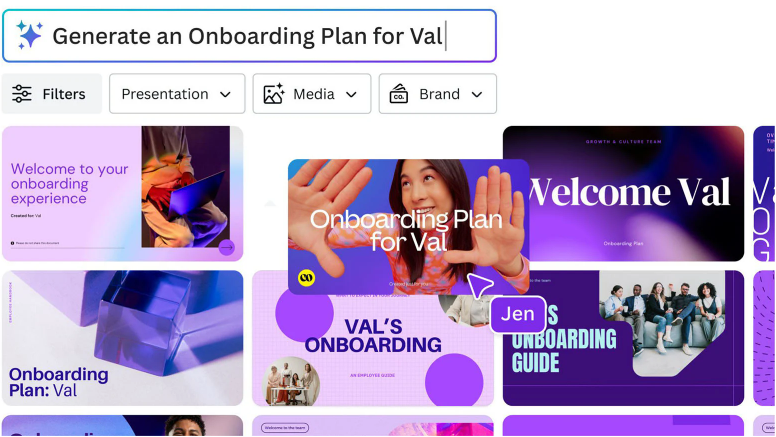Click the Media image sparkle icon
The width and height of the screenshot is (776, 437).
click(274, 94)
